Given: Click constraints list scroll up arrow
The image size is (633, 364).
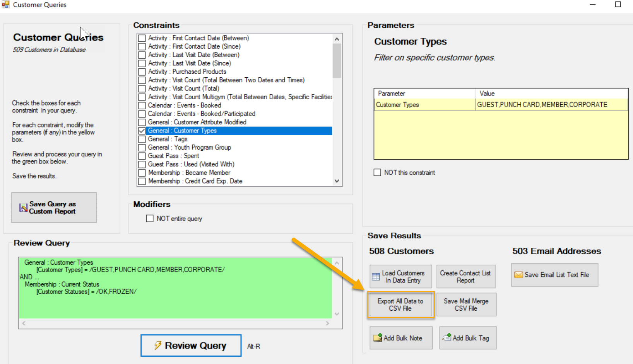Looking at the screenshot, I should [337, 39].
